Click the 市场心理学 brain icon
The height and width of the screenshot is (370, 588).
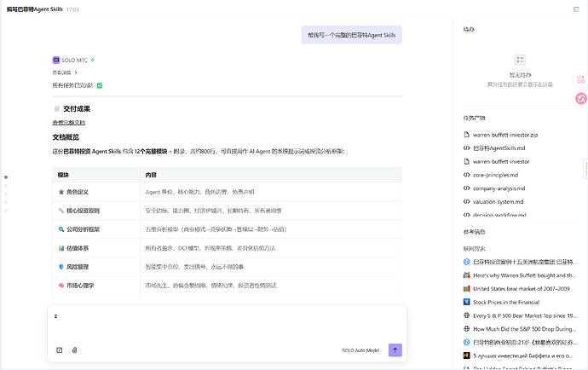(x=61, y=286)
